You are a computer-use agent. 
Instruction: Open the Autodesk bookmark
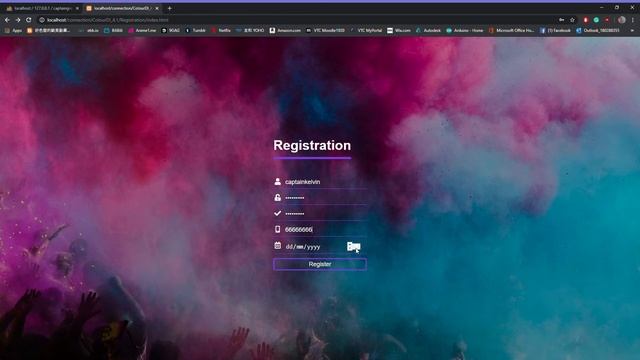point(428,30)
